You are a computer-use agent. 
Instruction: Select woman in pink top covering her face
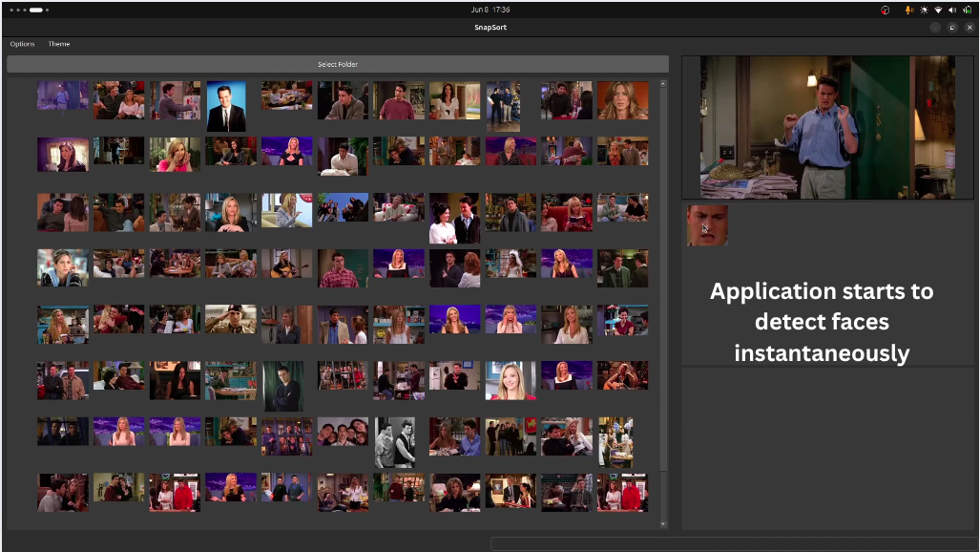point(175,154)
